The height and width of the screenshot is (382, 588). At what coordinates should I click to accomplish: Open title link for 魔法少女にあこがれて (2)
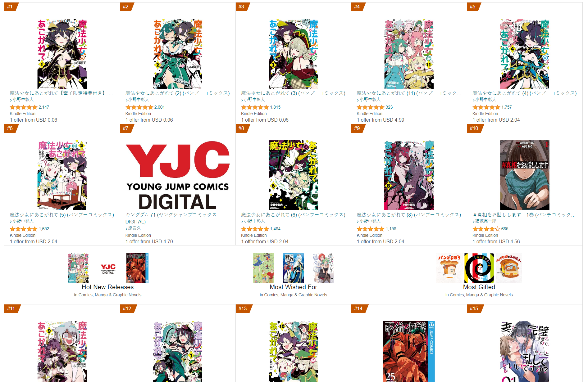177,93
